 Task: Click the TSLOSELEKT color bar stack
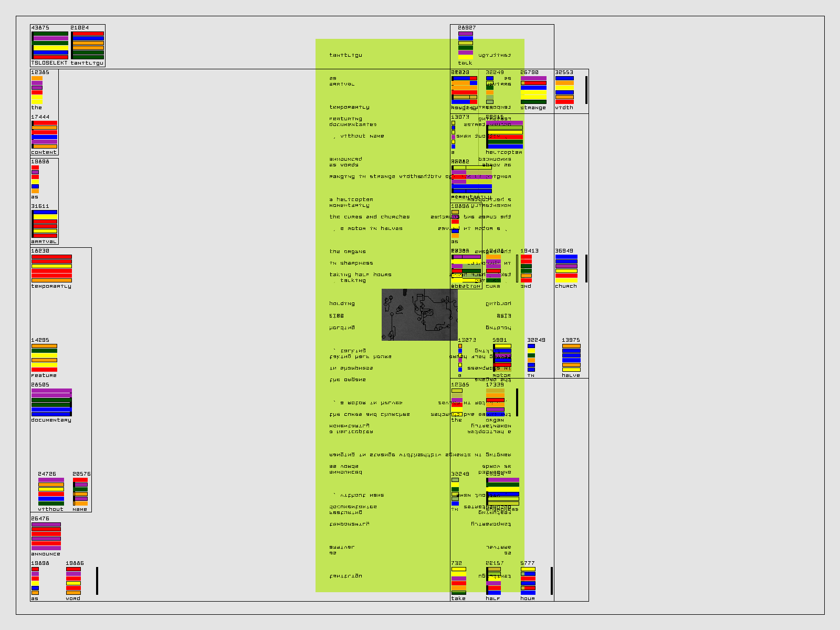pos(50,45)
